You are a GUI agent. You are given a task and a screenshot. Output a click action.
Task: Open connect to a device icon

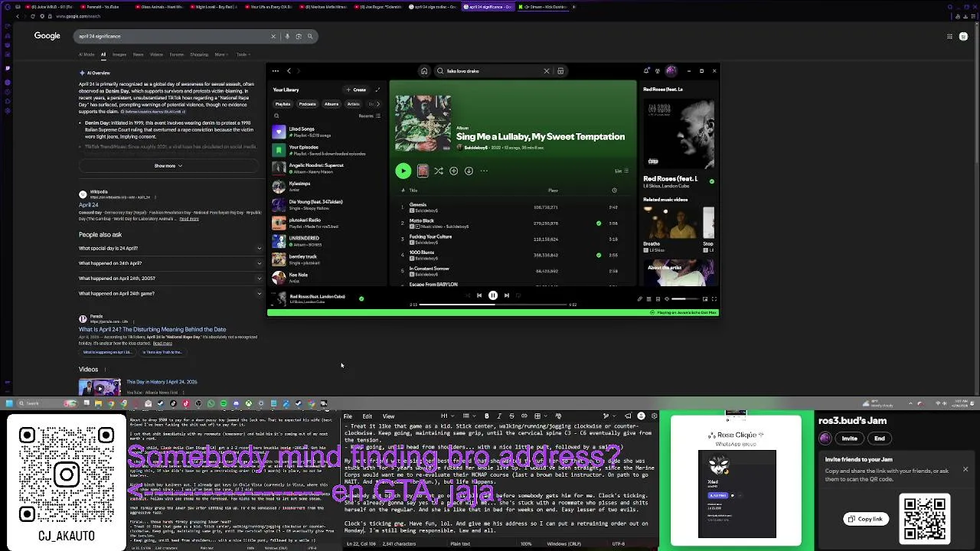point(657,299)
